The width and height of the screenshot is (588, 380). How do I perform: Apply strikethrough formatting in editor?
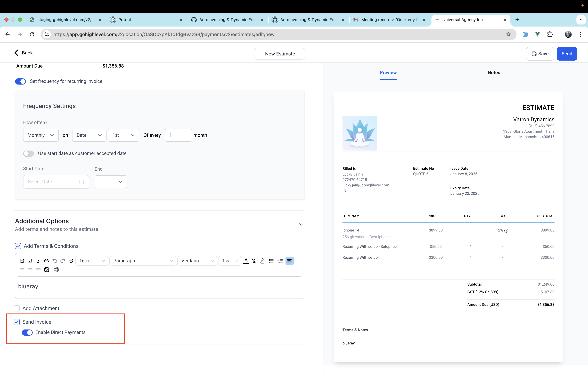pyautogui.click(x=71, y=261)
